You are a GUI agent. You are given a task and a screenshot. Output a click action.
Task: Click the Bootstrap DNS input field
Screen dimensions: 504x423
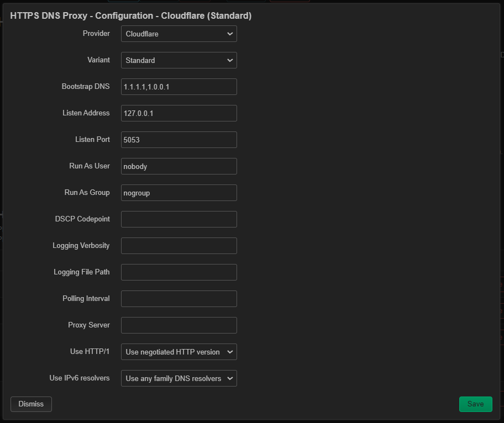(x=179, y=87)
